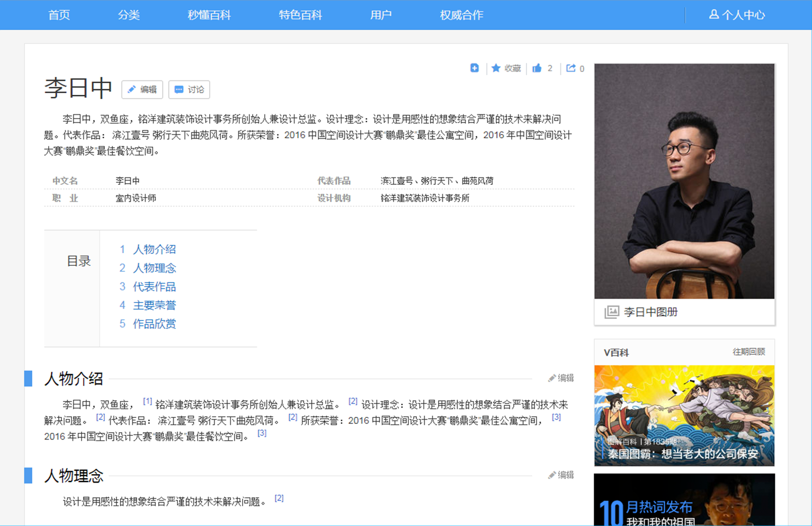The image size is (812, 526).
Task: Click the 人物理念 section heading
Action: pyautogui.click(x=74, y=476)
